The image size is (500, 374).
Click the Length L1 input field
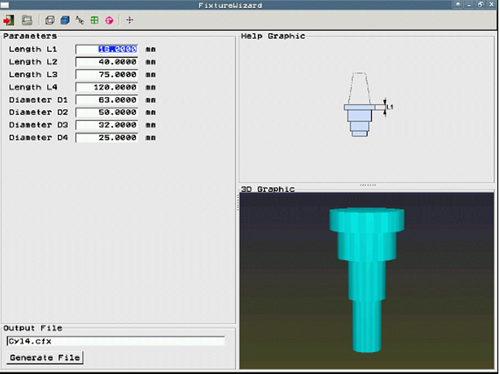pos(107,49)
